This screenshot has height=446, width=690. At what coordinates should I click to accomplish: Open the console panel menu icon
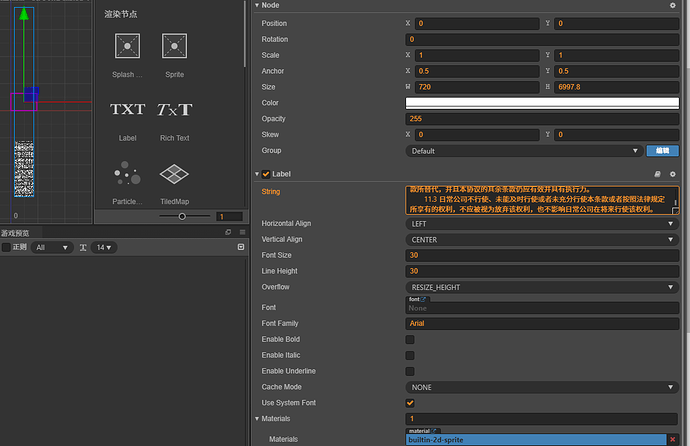242,232
